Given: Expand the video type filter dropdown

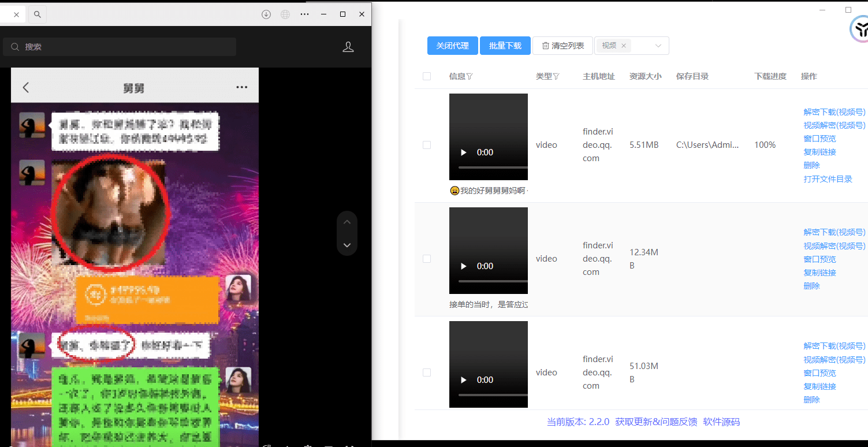Looking at the screenshot, I should point(658,46).
